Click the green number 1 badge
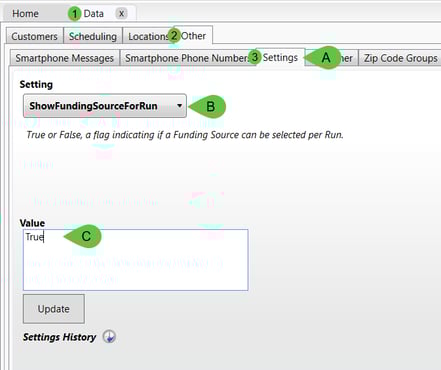The image size is (441, 370). (75, 14)
